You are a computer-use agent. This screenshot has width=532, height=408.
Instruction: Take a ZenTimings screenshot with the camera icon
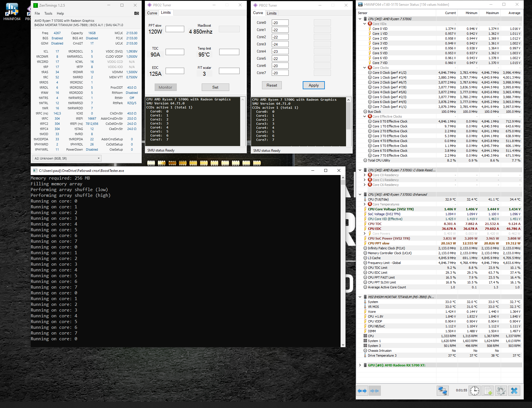137,13
